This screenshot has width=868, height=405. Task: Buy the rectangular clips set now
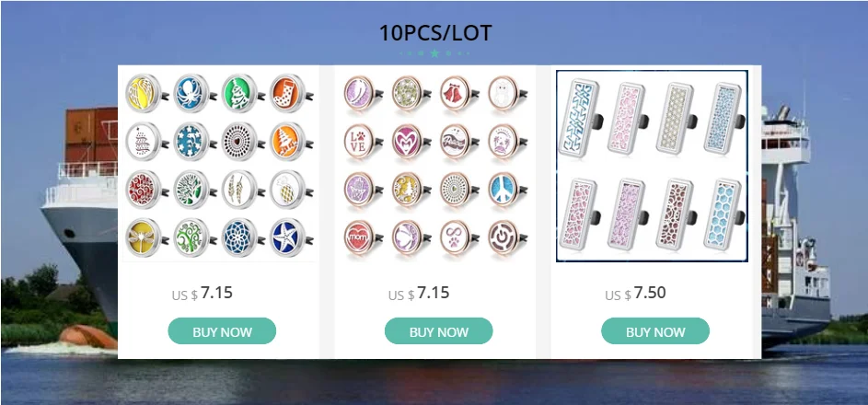(x=655, y=331)
